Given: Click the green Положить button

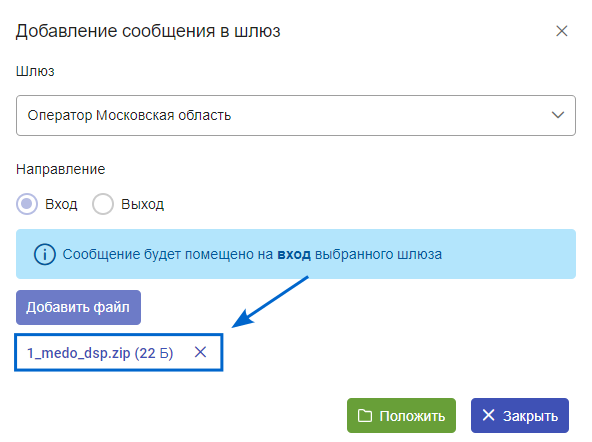Looking at the screenshot, I should (401, 415).
